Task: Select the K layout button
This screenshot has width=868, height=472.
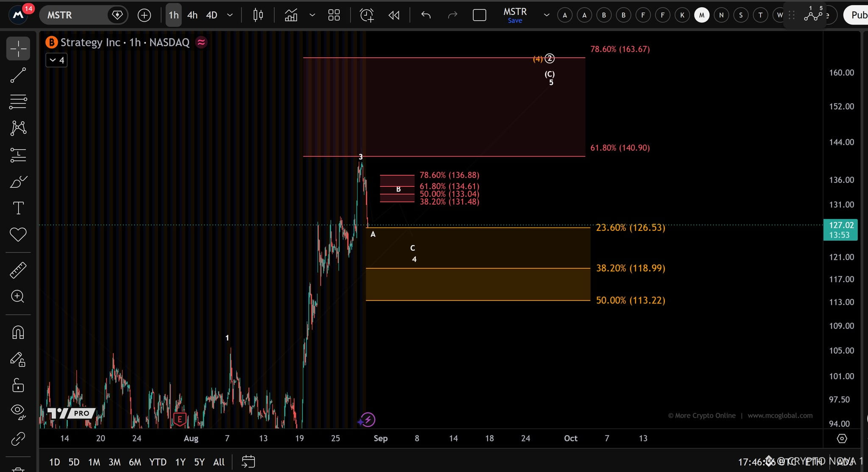Action: [x=682, y=15]
